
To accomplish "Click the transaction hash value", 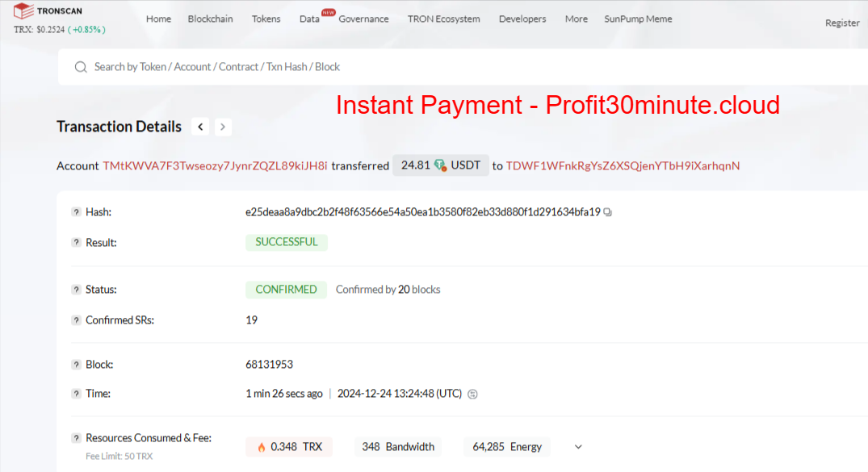I will click(423, 212).
